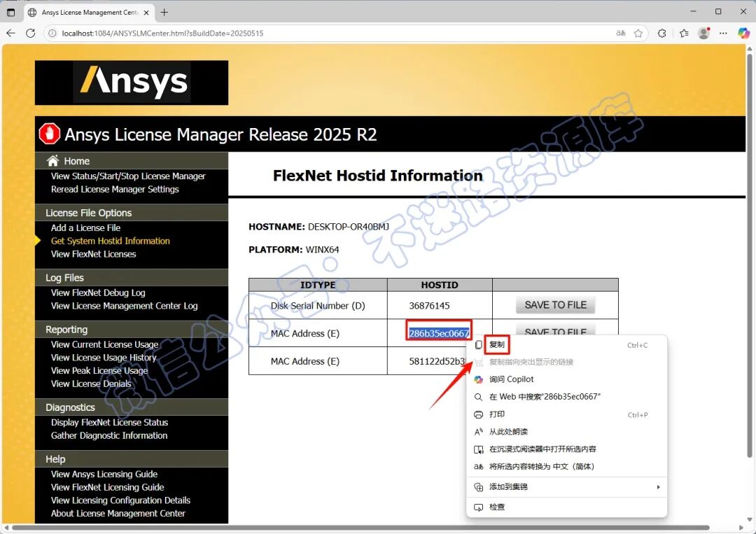The height and width of the screenshot is (534, 756).
Task: Open Display FlexNet License Status
Action: pos(109,422)
